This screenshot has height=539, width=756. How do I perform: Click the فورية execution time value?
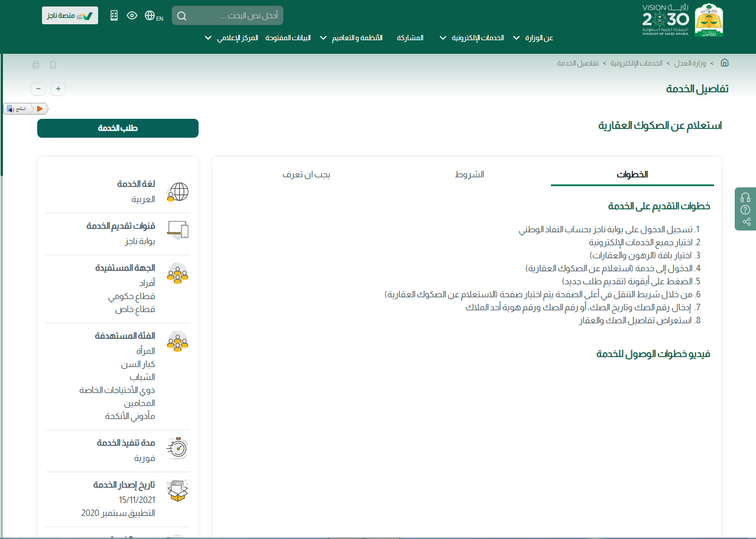(144, 458)
